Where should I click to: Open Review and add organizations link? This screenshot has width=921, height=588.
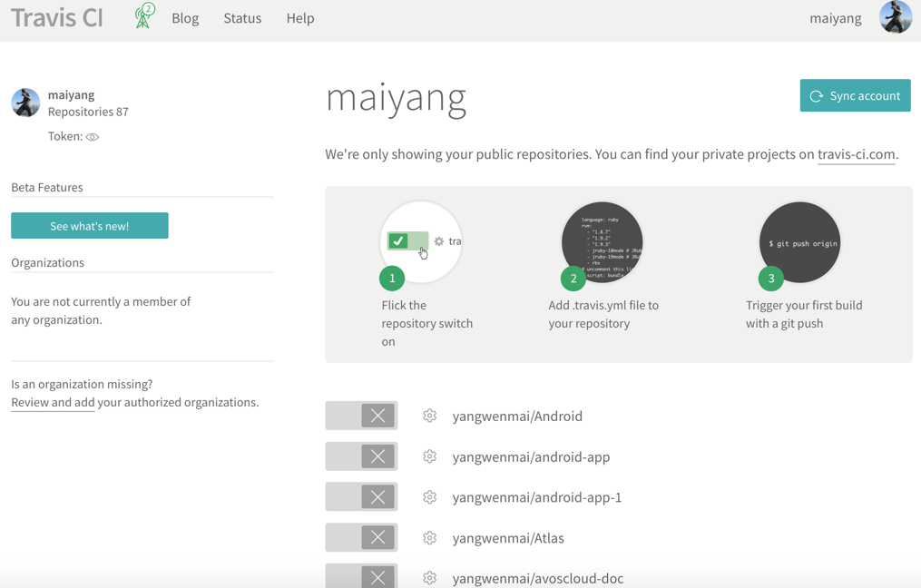point(53,402)
